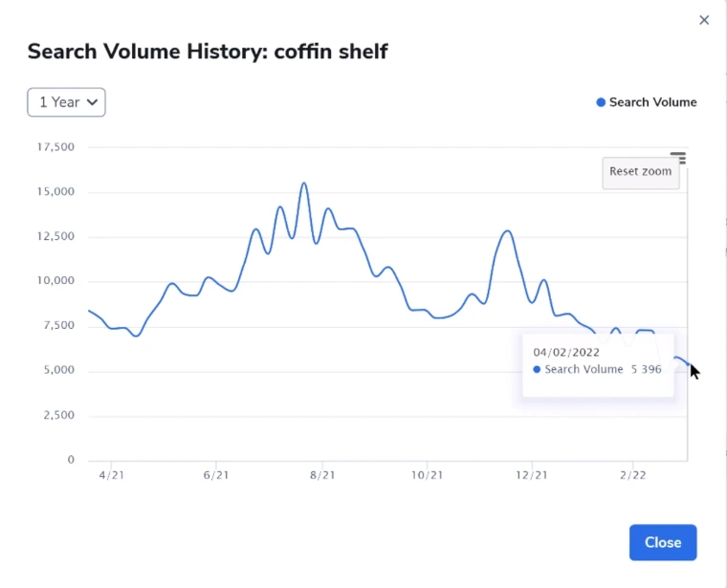727x588 pixels.
Task: Click the 17,500 y-axis label
Action: tap(55, 147)
